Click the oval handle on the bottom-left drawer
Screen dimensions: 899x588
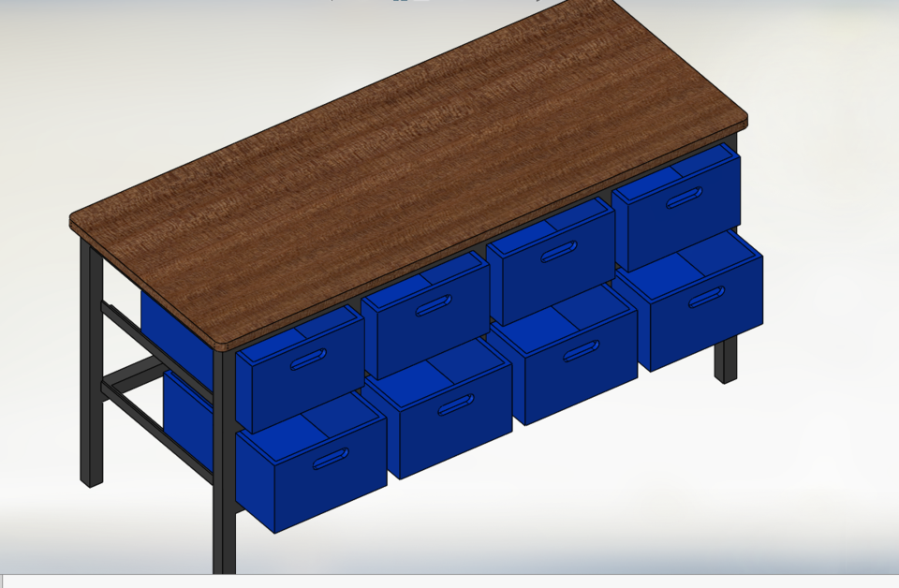pyautogui.click(x=330, y=458)
